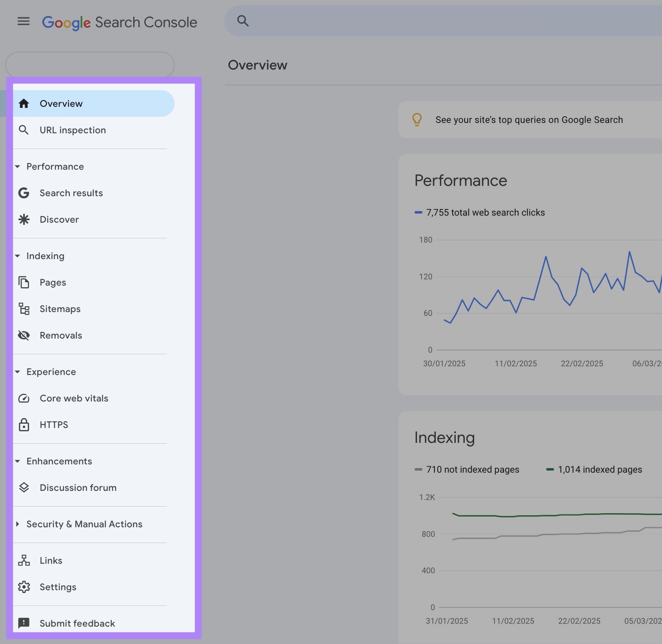The image size is (662, 644).
Task: Select the Core web vitals speedometer icon
Action: 24,398
